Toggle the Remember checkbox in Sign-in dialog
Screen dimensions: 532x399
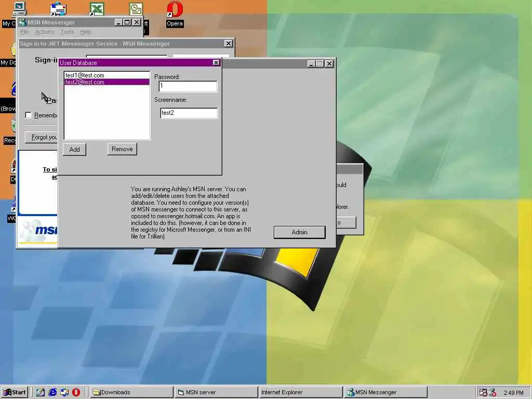29,115
